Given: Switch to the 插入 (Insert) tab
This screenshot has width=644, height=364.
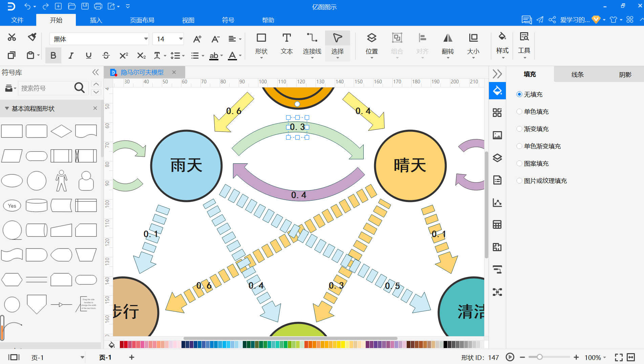Looking at the screenshot, I should (x=96, y=20).
